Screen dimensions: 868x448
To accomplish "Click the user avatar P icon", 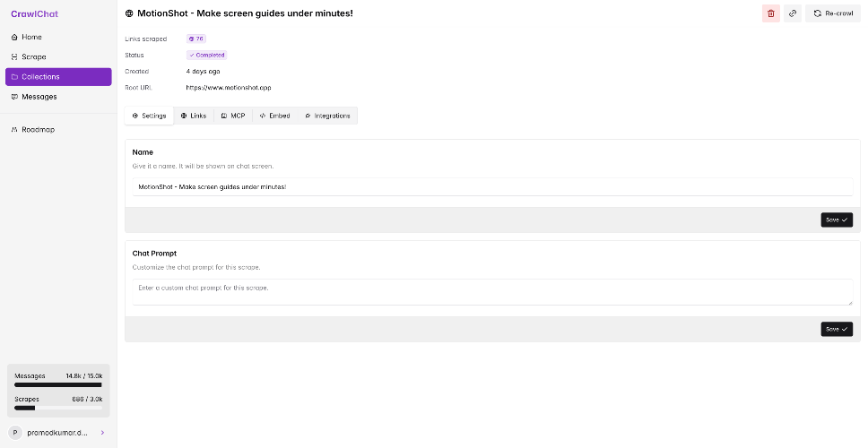I will [x=15, y=432].
